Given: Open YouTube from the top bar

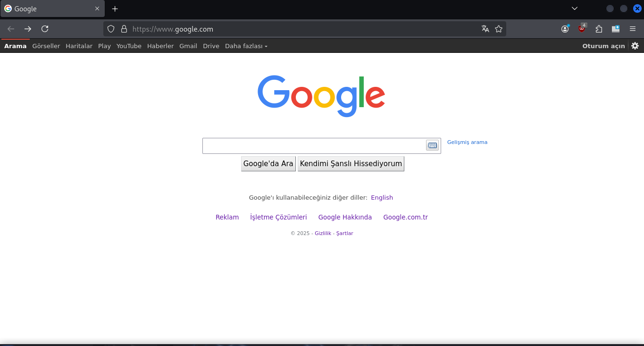Looking at the screenshot, I should coord(129,46).
